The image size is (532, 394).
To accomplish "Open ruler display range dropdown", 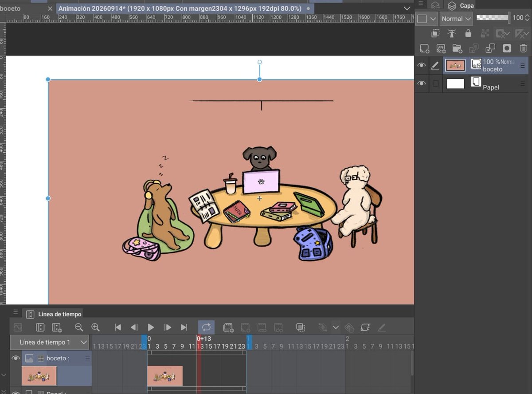I will [x=521, y=33].
